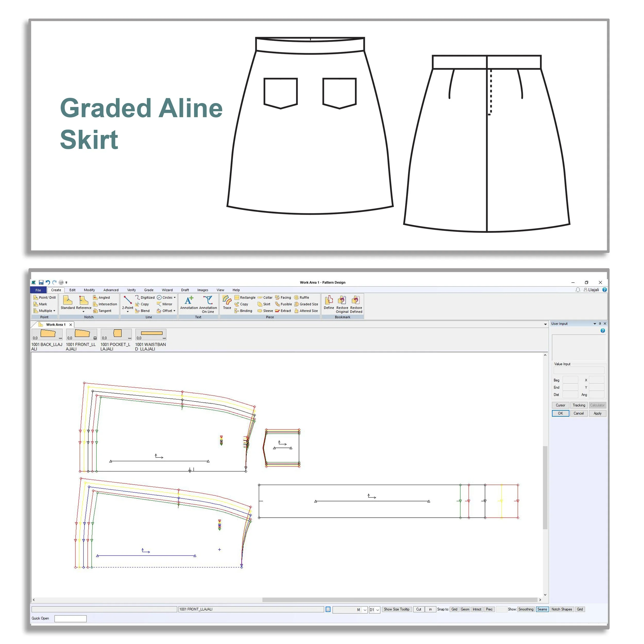Pick the Ruffle piece tool
This screenshot has height=644, width=644.
pyautogui.click(x=302, y=297)
